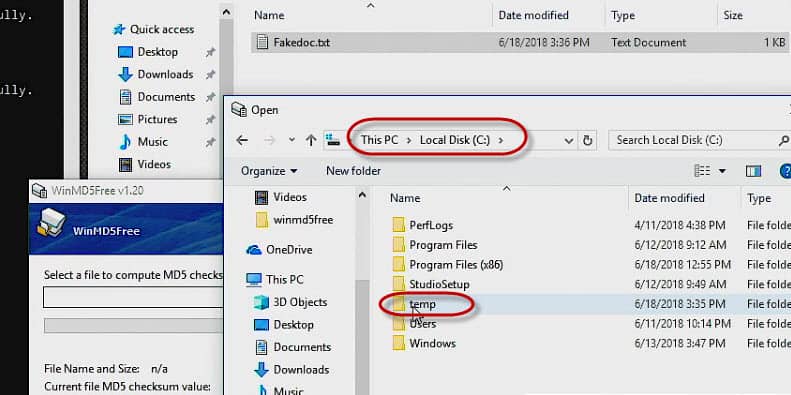Go up one folder level arrow
The width and height of the screenshot is (791, 395).
[311, 140]
